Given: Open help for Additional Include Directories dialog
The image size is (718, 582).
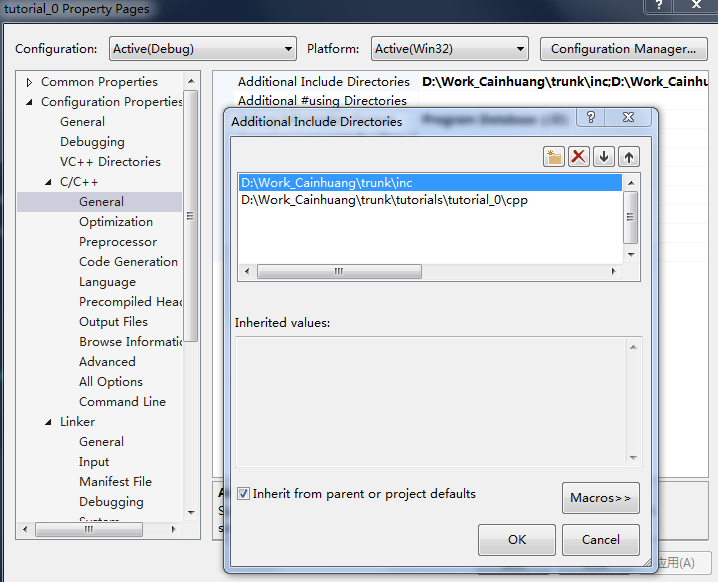Looking at the screenshot, I should [x=591, y=118].
